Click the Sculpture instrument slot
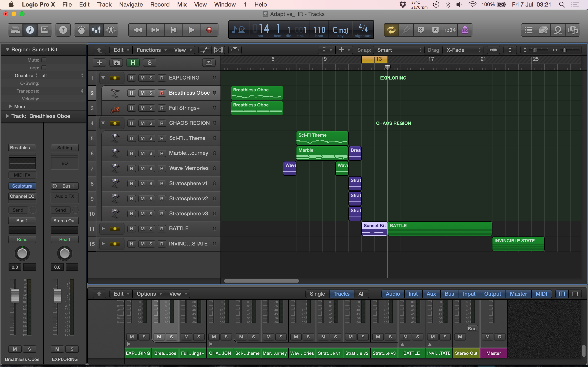Image resolution: width=588 pixels, height=367 pixels. 22,186
